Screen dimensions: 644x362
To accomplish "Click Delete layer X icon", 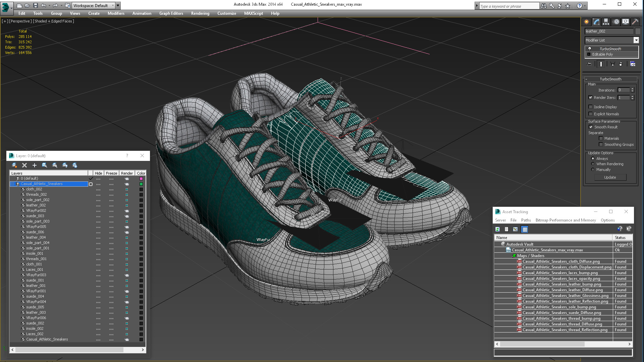I will pos(24,165).
